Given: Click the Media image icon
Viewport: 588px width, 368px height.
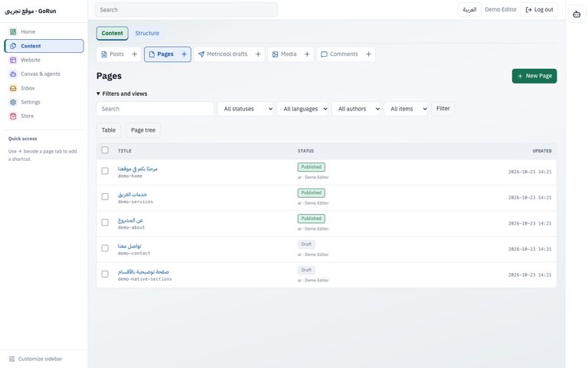Looking at the screenshot, I should click(276, 54).
